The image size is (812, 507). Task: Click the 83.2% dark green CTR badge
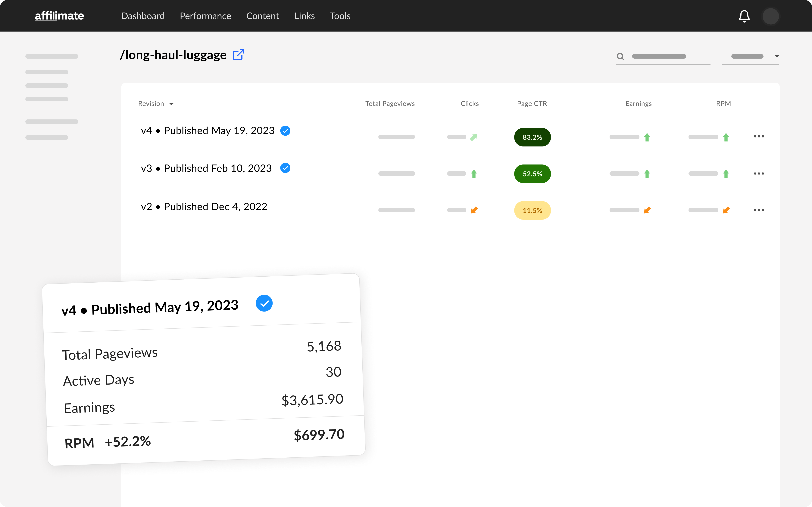(x=532, y=137)
